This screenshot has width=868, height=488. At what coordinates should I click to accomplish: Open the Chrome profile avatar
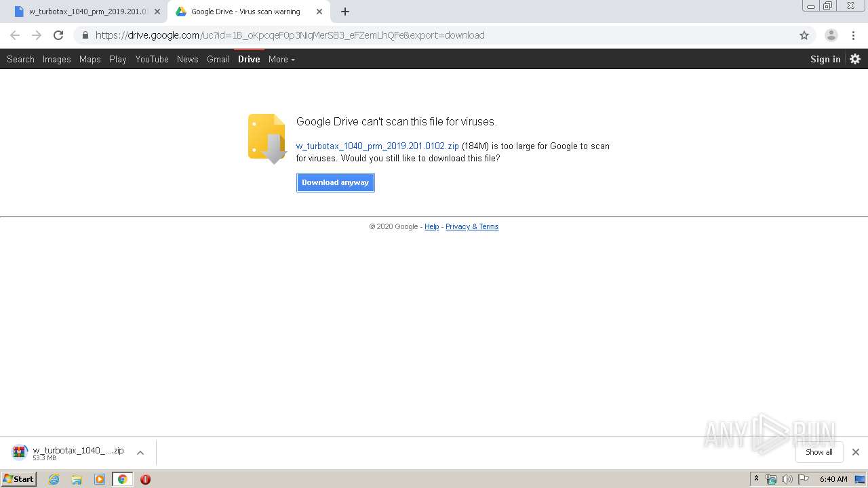tap(831, 35)
